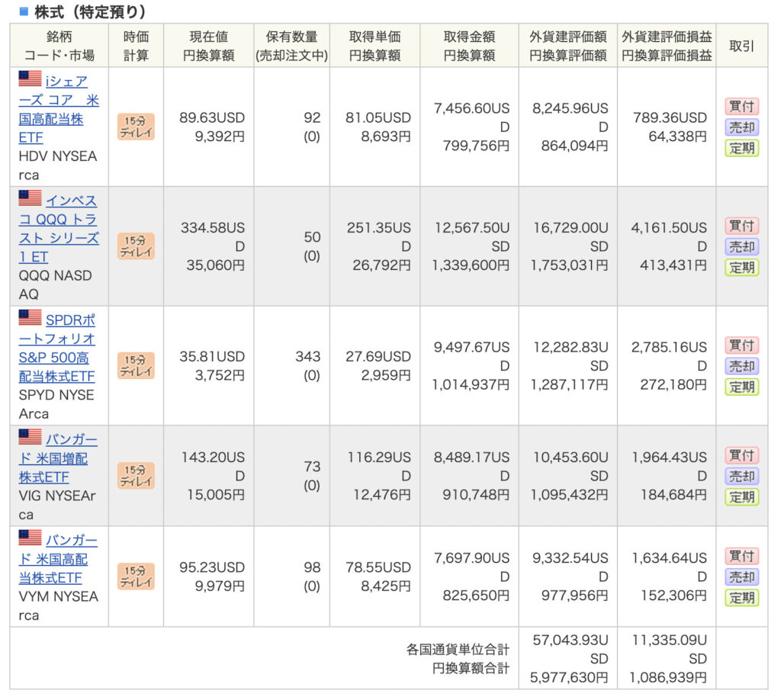This screenshot has width=781, height=700.
Task: Click the 現在値 円換算額 column header
Action: tap(209, 45)
